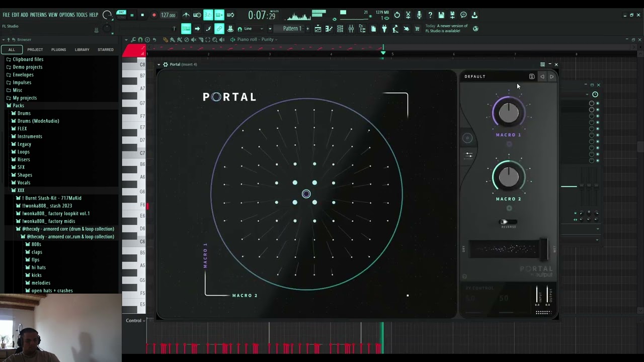Open the playlist view icon
The image size is (644, 362).
317,29
